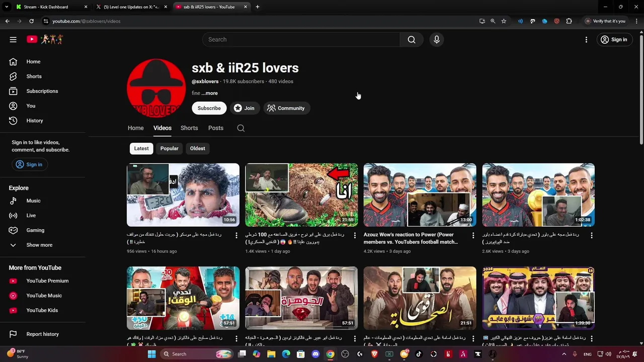644x362 pixels.
Task: Open the Community button
Action: click(x=286, y=108)
